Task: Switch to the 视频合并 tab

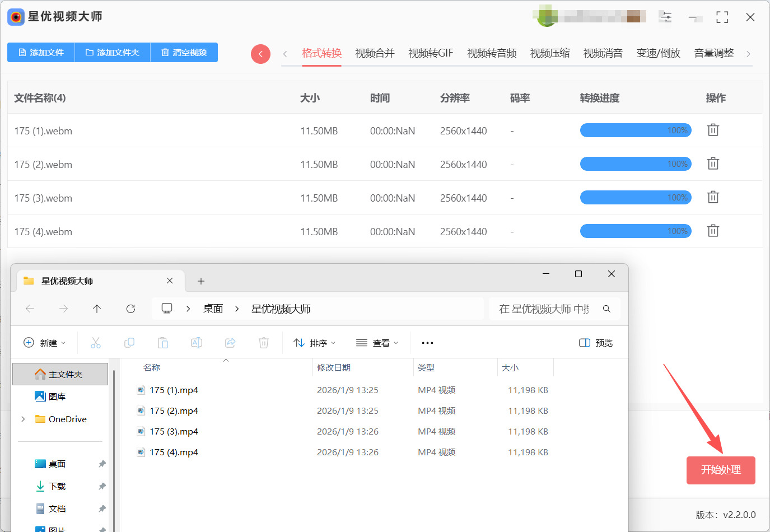Action: (x=375, y=53)
